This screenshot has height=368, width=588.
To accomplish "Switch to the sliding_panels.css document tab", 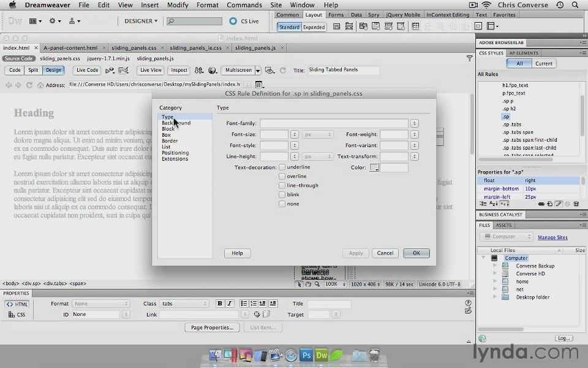I will [x=134, y=48].
